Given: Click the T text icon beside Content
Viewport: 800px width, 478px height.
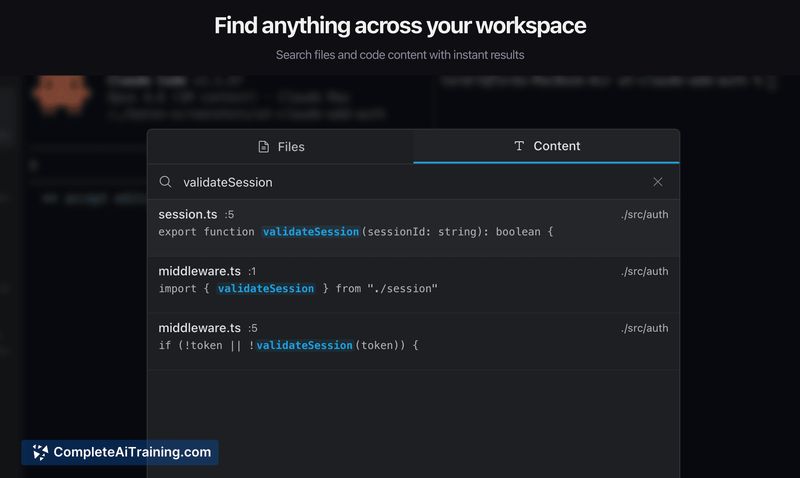Looking at the screenshot, I should coord(518,146).
